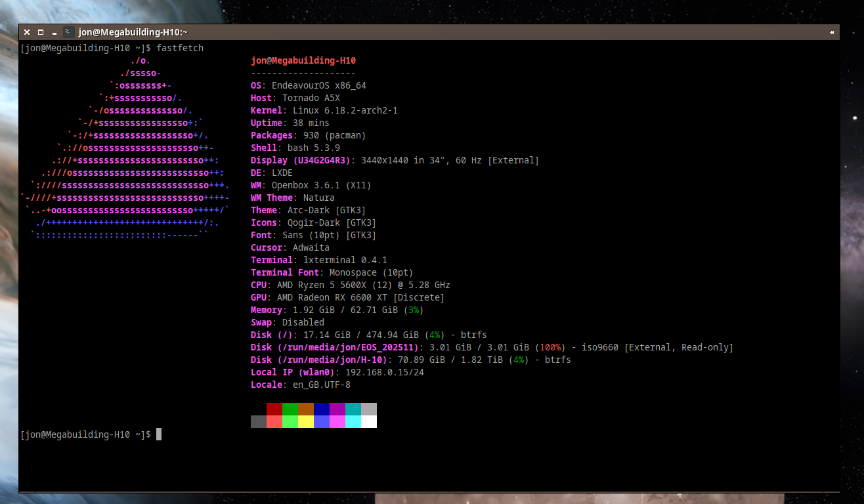The width and height of the screenshot is (864, 504).
Task: Pick the yellow color block
Action: [x=306, y=421]
